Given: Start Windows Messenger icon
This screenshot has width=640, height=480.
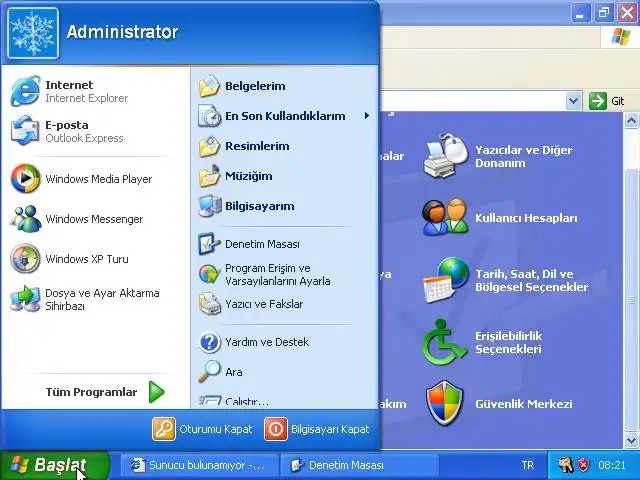Looking at the screenshot, I should [x=25, y=219].
